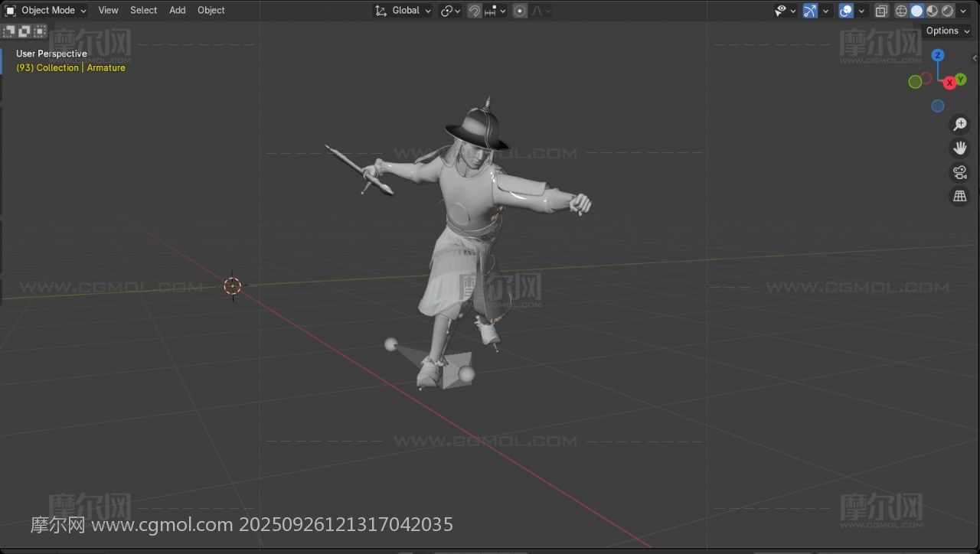This screenshot has height=554, width=980.
Task: Toggle proportional editing
Action: [520, 11]
